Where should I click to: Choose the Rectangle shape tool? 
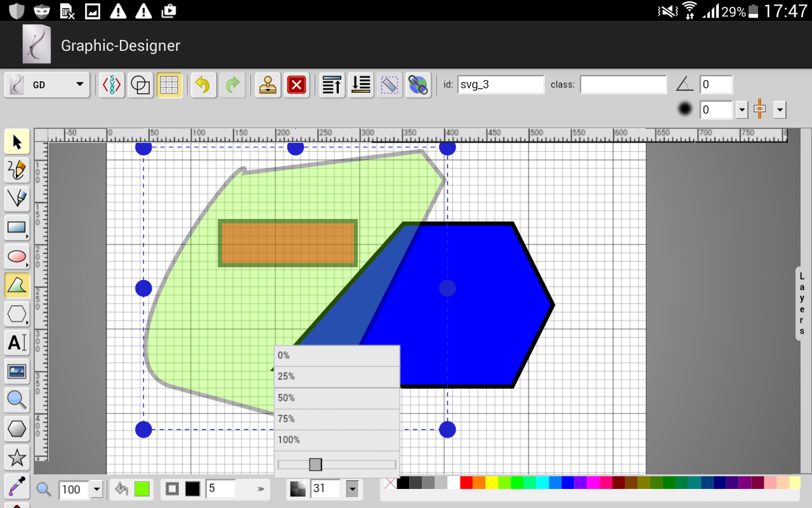click(16, 227)
